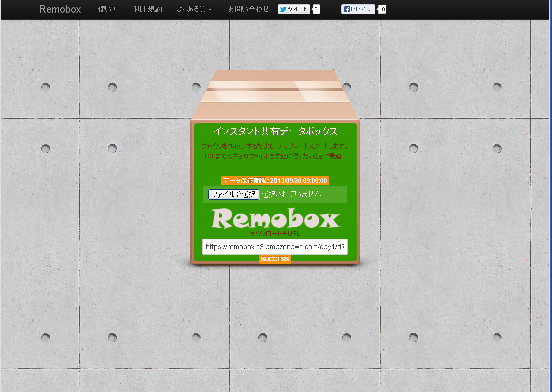Click the 選択されていません file status text
552x392 pixels.
click(291, 194)
